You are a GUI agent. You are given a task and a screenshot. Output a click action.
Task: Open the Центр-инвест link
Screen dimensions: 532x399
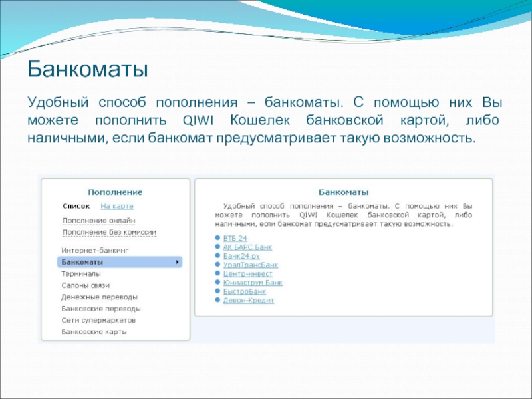247,273
